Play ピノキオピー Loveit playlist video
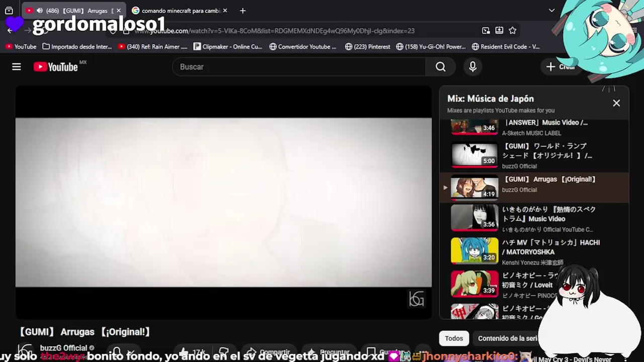The width and height of the screenshot is (644, 362). [534, 285]
